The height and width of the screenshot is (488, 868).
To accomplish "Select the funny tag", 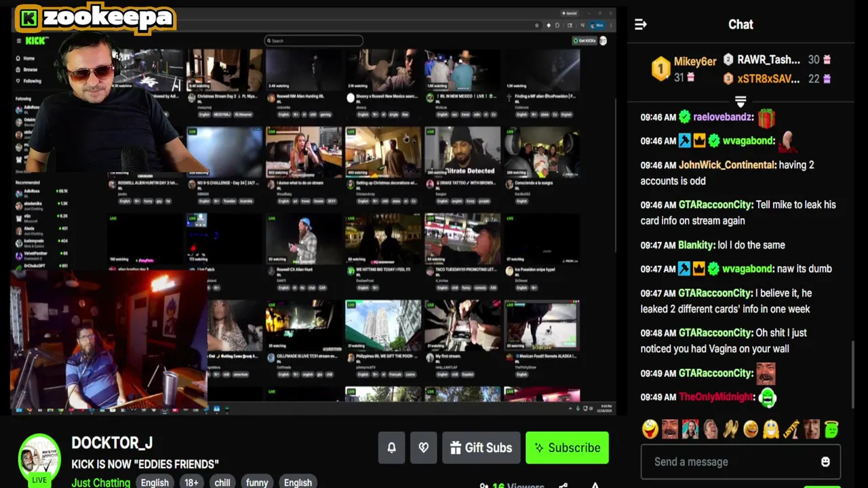I will (x=257, y=483).
